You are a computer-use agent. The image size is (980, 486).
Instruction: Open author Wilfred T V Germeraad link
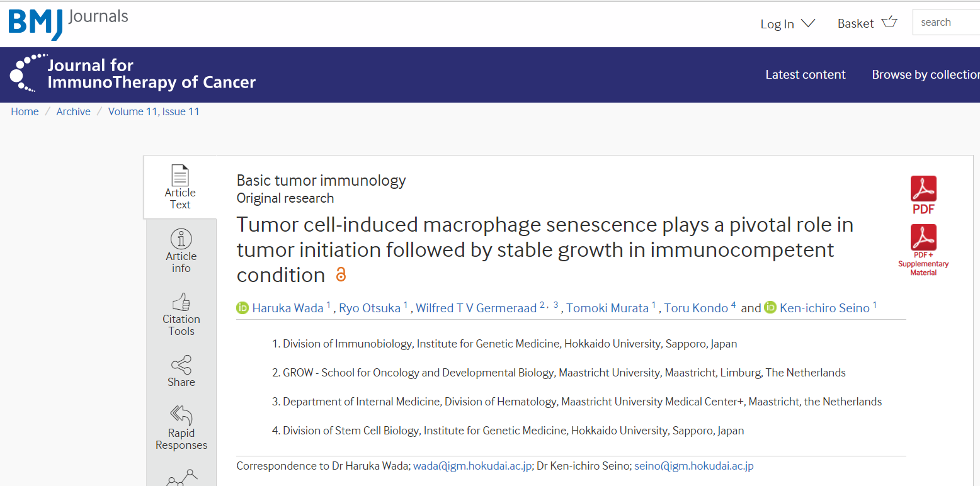(x=476, y=308)
